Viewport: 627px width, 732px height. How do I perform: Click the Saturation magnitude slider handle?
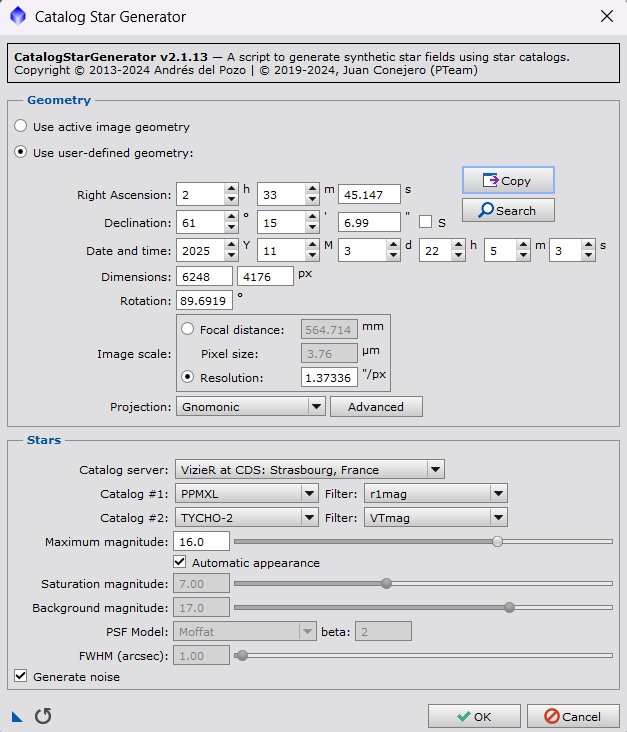click(387, 584)
